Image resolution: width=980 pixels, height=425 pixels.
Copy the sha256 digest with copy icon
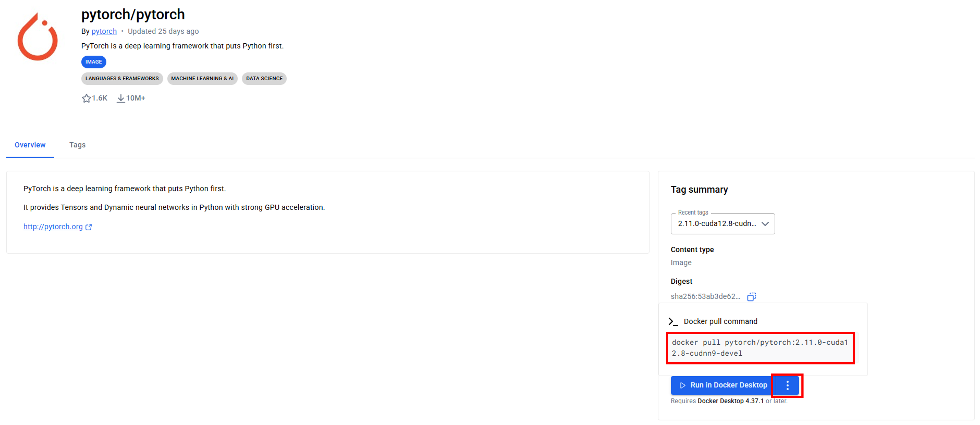pos(751,297)
